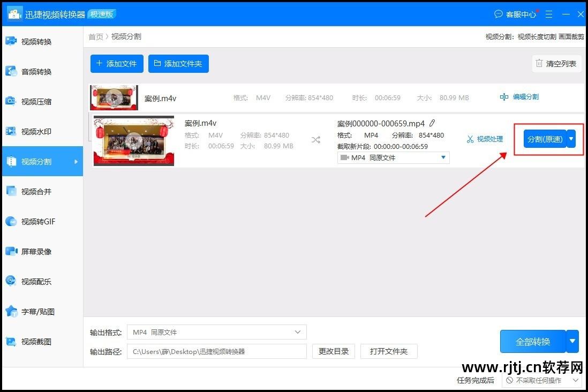This screenshot has width=588, height=392.
Task: Open the 音频转换 sidebar section
Action: [42, 72]
